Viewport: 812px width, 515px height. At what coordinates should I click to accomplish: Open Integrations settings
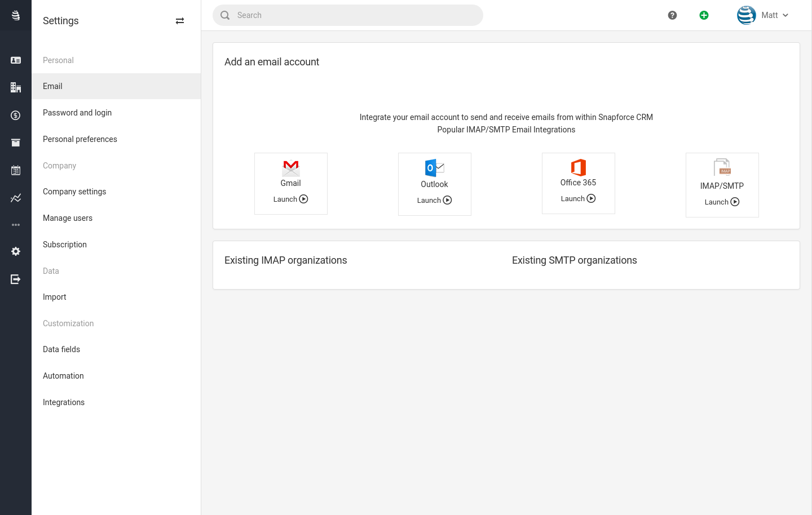[116, 402]
